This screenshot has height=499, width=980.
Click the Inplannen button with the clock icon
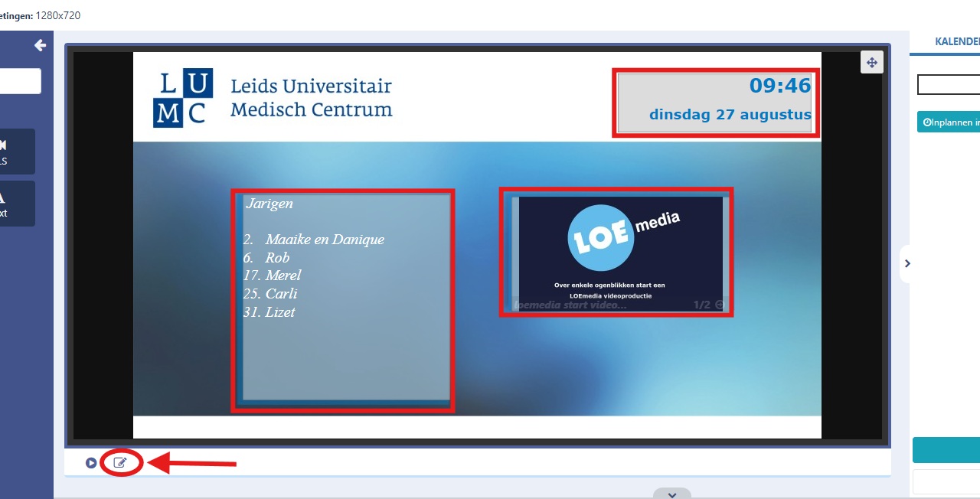949,122
